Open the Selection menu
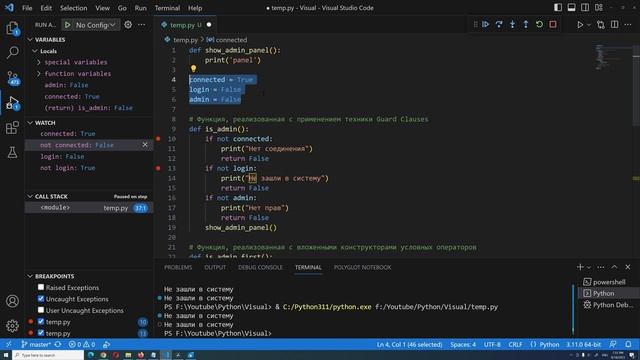The image size is (640, 360). 73,8
